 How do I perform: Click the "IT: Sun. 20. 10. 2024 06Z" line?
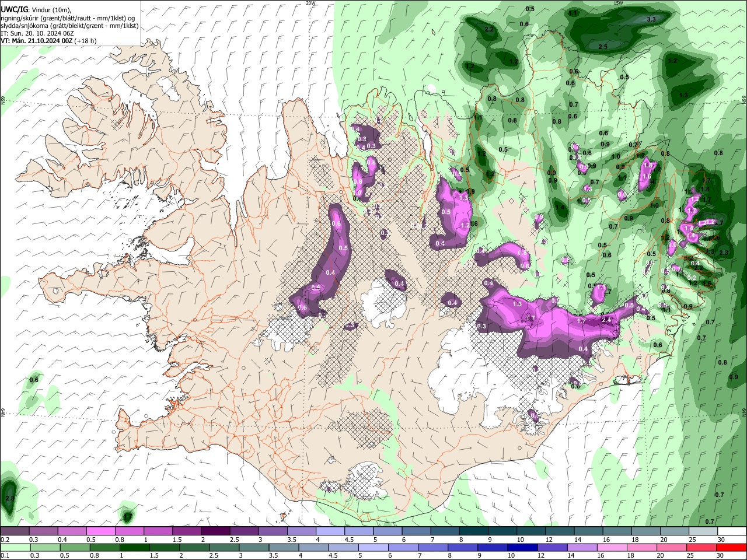click(x=37, y=33)
